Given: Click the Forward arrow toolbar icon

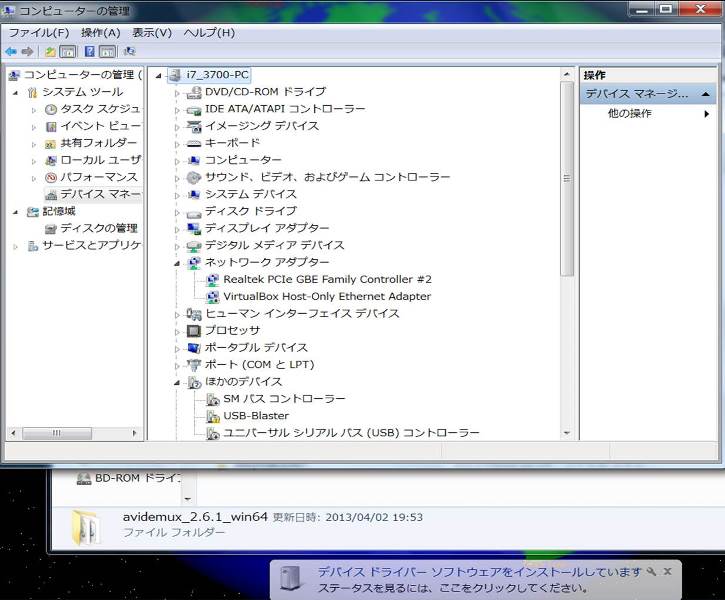Looking at the screenshot, I should click(27, 51).
